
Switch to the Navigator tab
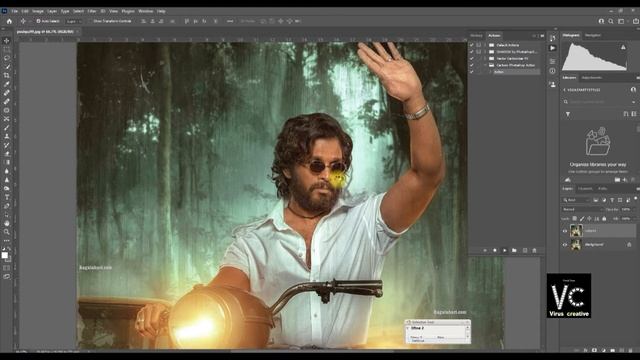[x=593, y=36]
